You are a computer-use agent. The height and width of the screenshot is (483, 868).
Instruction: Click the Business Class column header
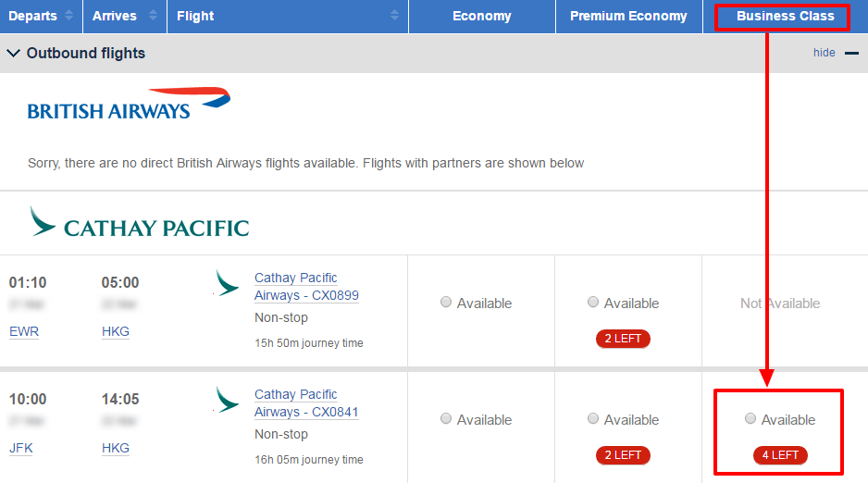point(785,16)
